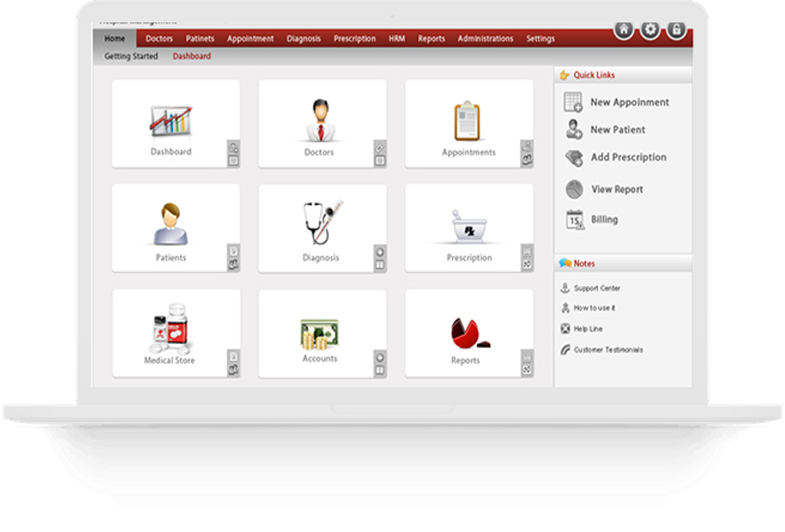The width and height of the screenshot is (785, 532).
Task: Select the Patients avatar icon
Action: click(x=170, y=225)
